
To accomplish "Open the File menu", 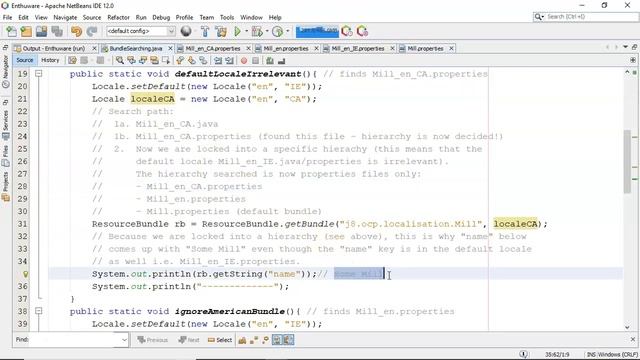I will [7, 18].
